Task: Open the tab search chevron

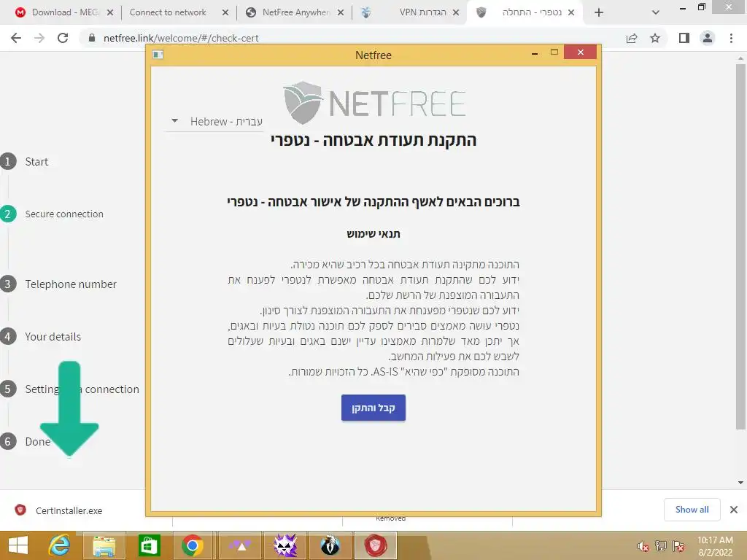Action: click(x=656, y=13)
